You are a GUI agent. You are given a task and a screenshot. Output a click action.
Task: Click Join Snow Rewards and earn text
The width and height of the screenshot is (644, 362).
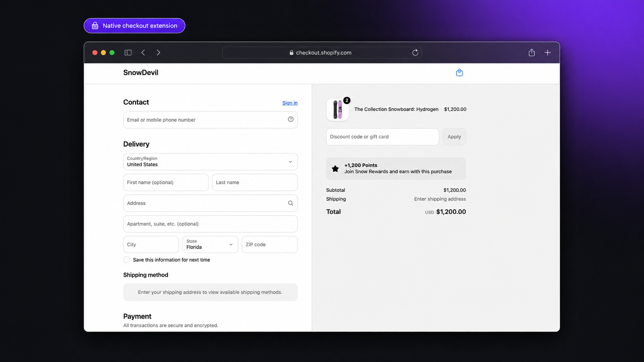pyautogui.click(x=398, y=172)
